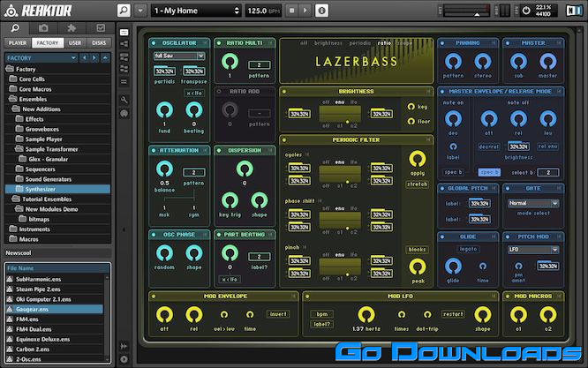The height and width of the screenshot is (368, 588).
Task: Switch to the FACTORY tab
Action: click(x=48, y=42)
